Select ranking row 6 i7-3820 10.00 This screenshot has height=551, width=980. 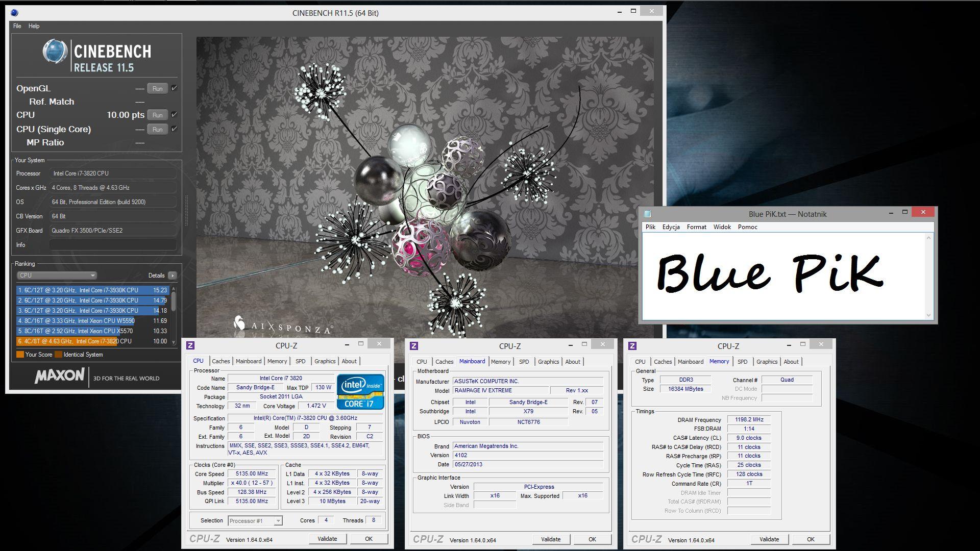point(92,341)
